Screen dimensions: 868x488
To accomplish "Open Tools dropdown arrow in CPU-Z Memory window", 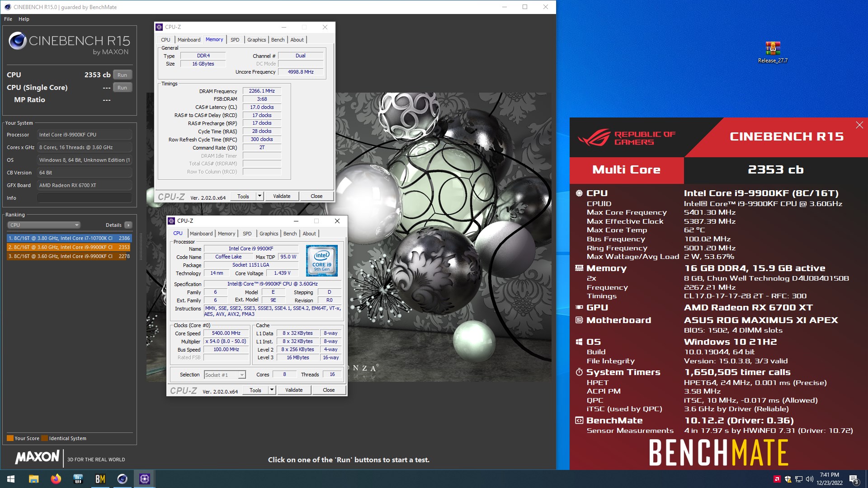I will (259, 196).
